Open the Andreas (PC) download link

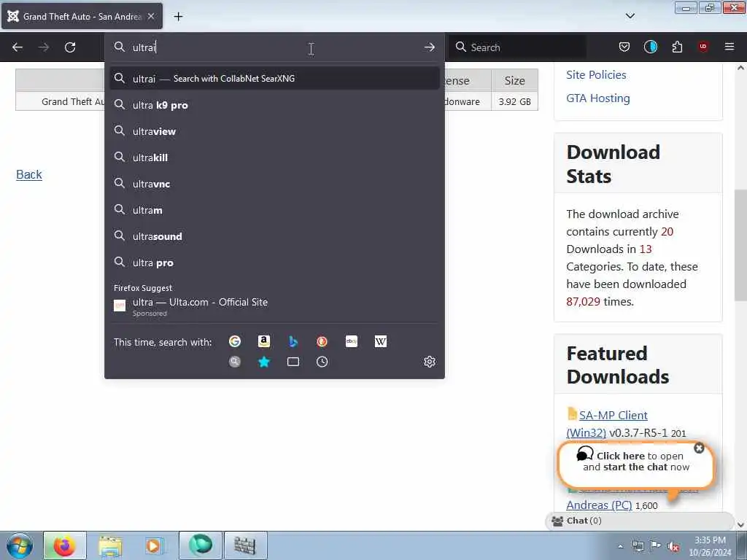coord(599,505)
